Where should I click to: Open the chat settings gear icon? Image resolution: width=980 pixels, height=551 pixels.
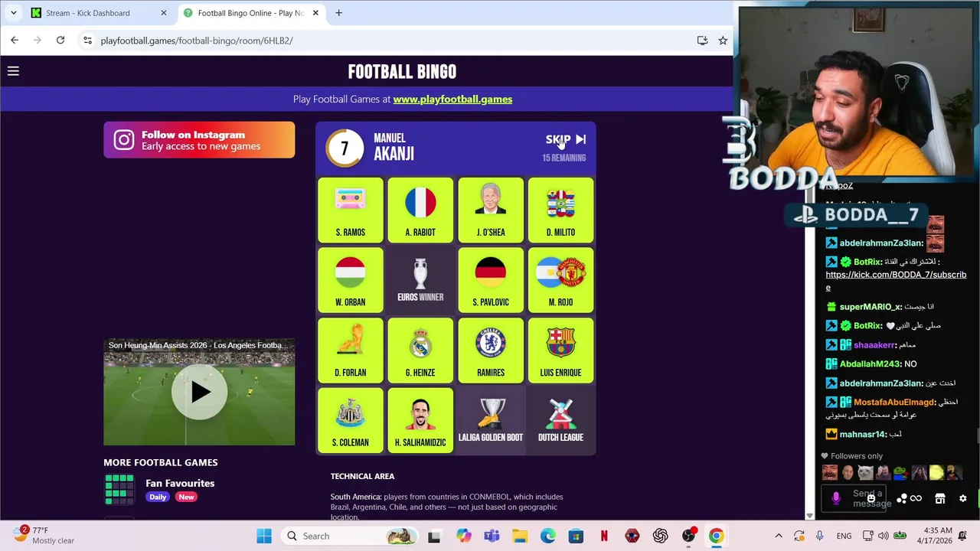(963, 499)
